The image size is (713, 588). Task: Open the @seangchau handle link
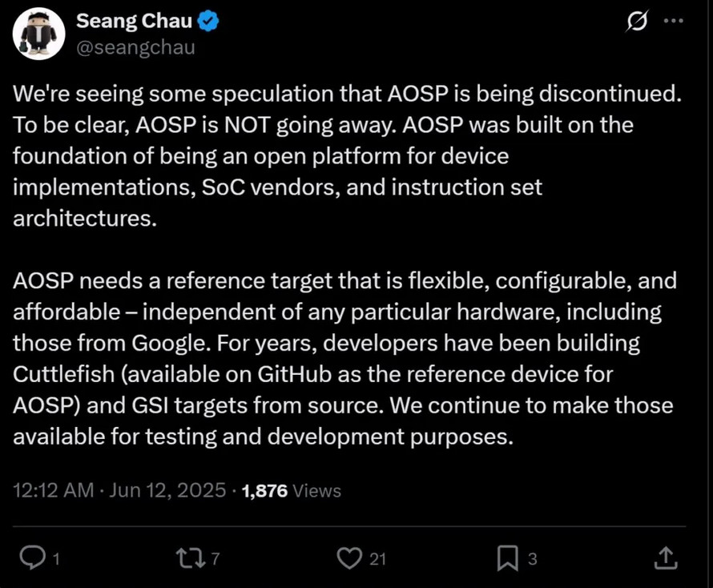click(135, 47)
